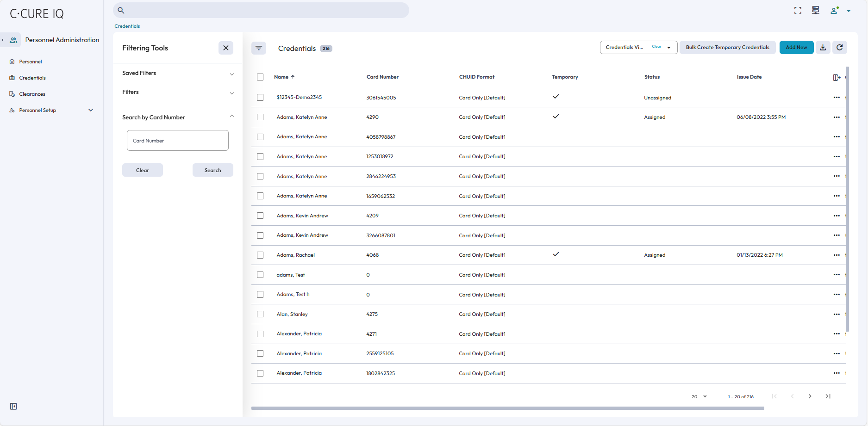Open the add column icon in the table header
868x426 pixels.
[x=836, y=77]
